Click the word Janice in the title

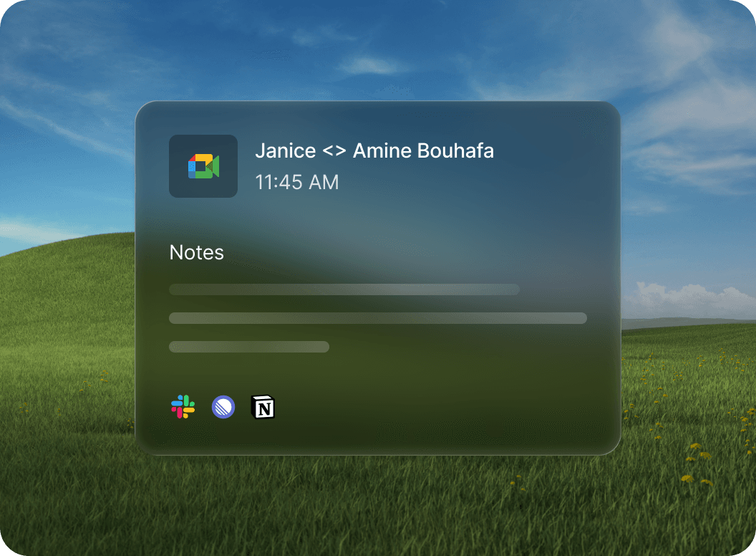click(285, 151)
